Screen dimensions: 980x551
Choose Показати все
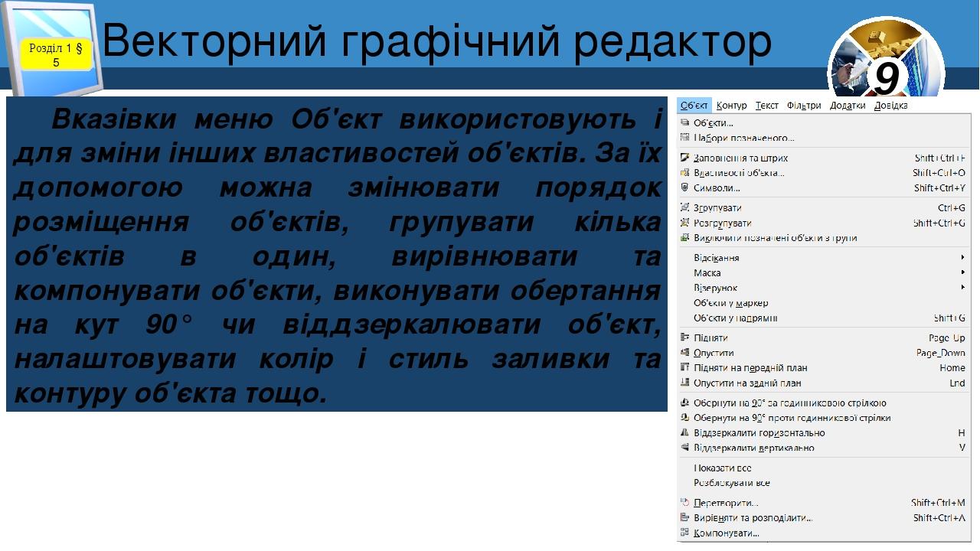pyautogui.click(x=722, y=468)
